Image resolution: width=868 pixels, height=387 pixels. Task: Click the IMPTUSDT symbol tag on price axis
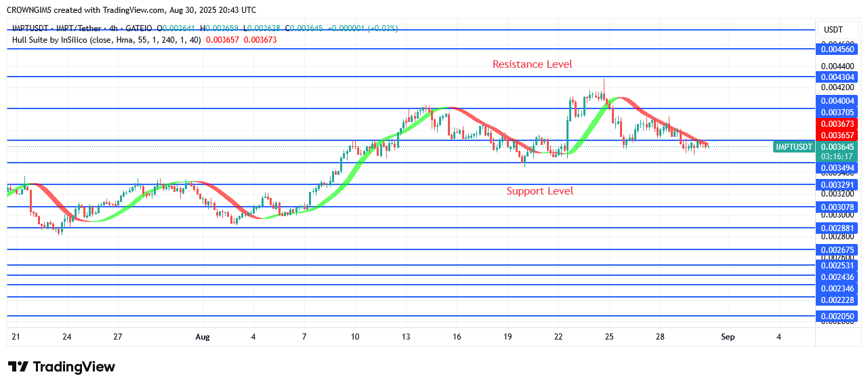click(793, 146)
